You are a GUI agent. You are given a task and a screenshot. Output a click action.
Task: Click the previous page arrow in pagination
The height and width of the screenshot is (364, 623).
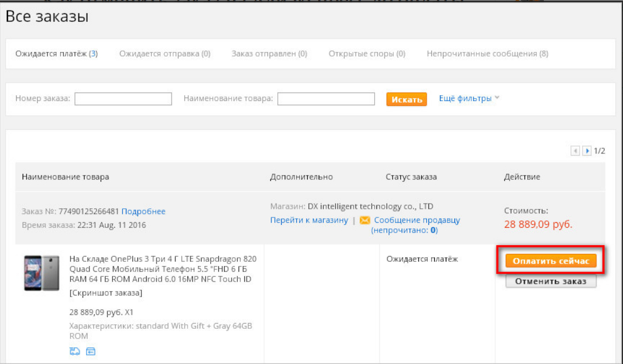(575, 151)
